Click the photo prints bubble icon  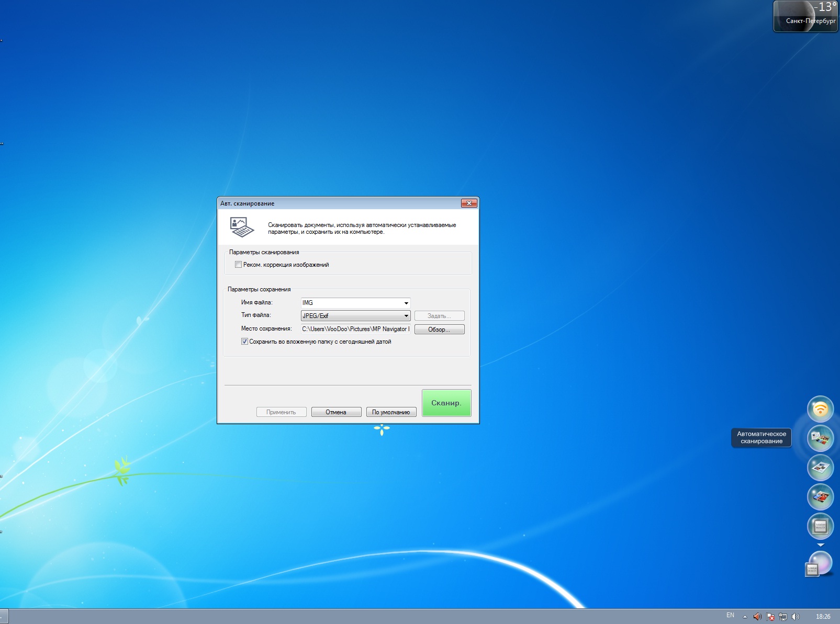point(820,496)
